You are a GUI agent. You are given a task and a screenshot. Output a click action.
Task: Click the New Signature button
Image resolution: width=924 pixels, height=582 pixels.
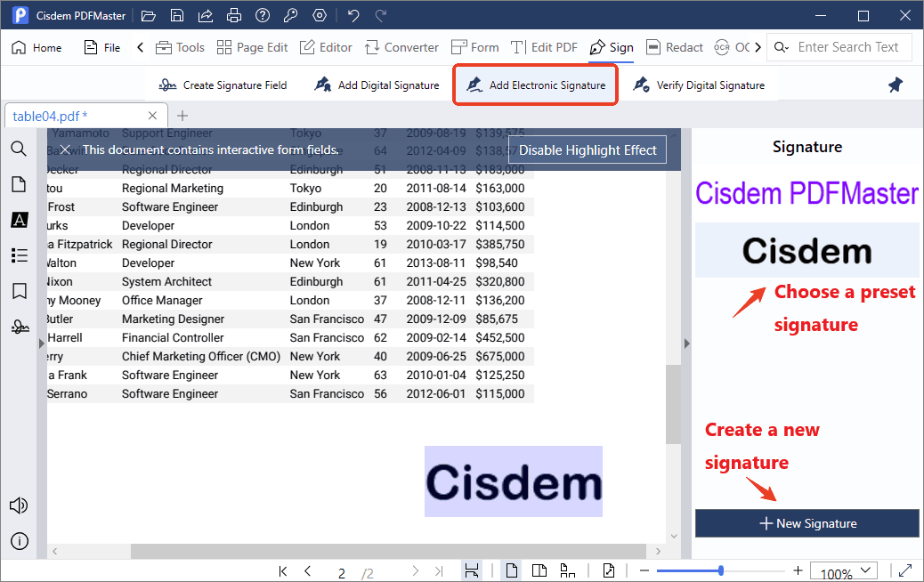pyautogui.click(x=807, y=523)
